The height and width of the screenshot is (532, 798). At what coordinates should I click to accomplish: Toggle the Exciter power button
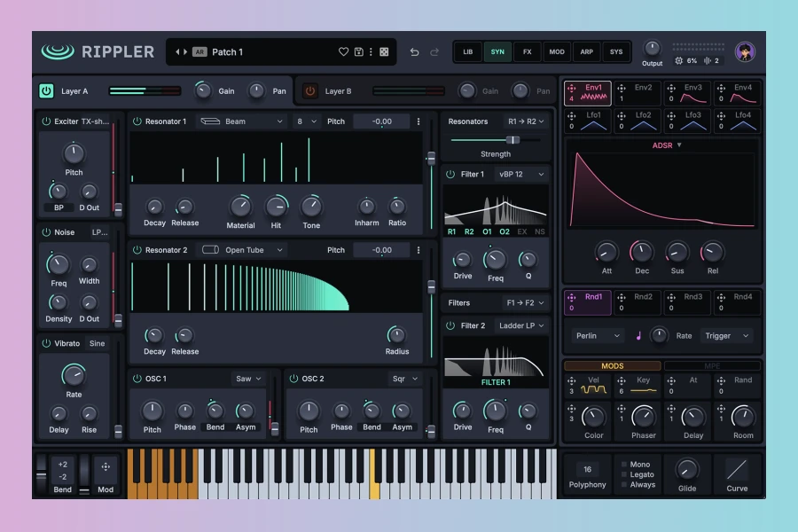pos(46,121)
